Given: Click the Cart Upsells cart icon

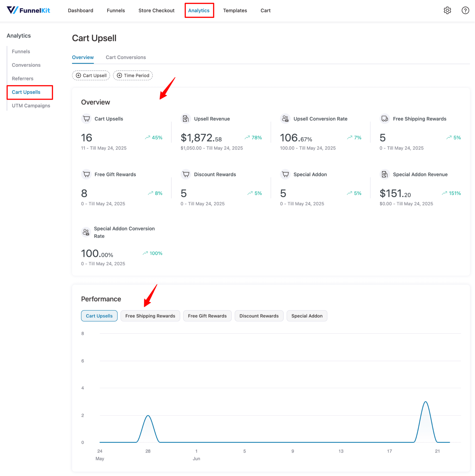Looking at the screenshot, I should pyautogui.click(x=86, y=119).
